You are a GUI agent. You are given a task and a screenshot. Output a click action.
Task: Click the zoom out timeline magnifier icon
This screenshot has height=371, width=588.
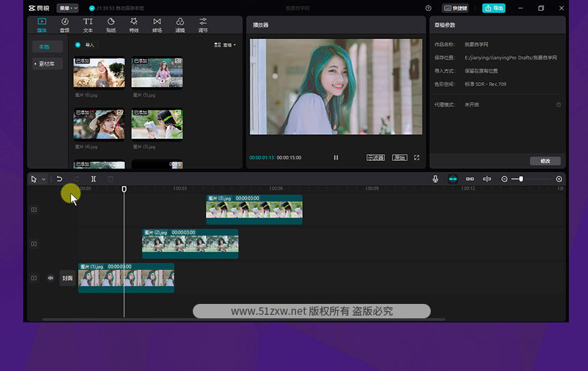505,179
